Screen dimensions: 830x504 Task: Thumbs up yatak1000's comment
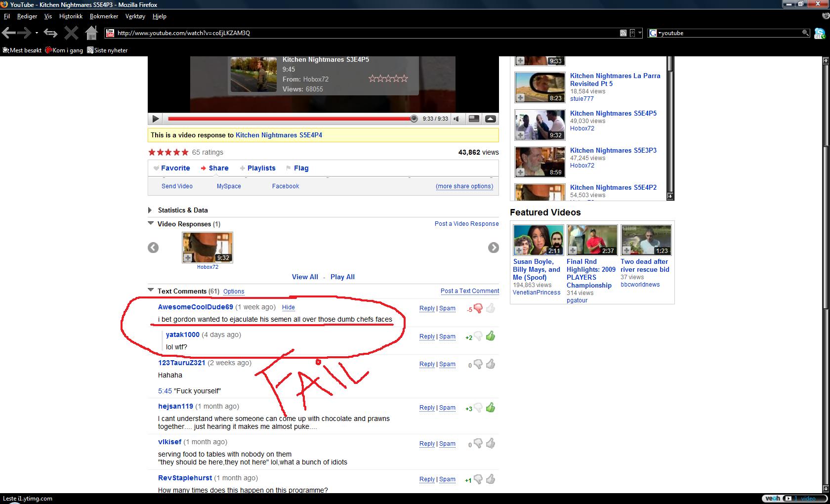pyautogui.click(x=491, y=336)
